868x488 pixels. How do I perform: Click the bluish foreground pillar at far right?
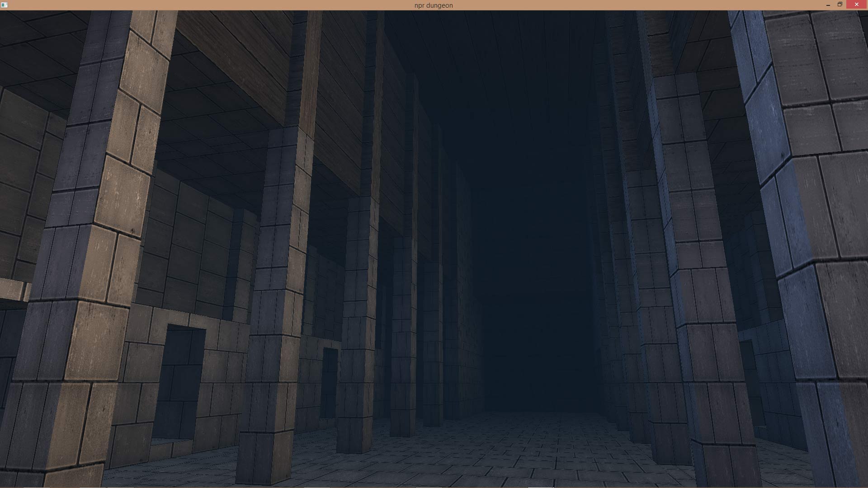point(814,226)
